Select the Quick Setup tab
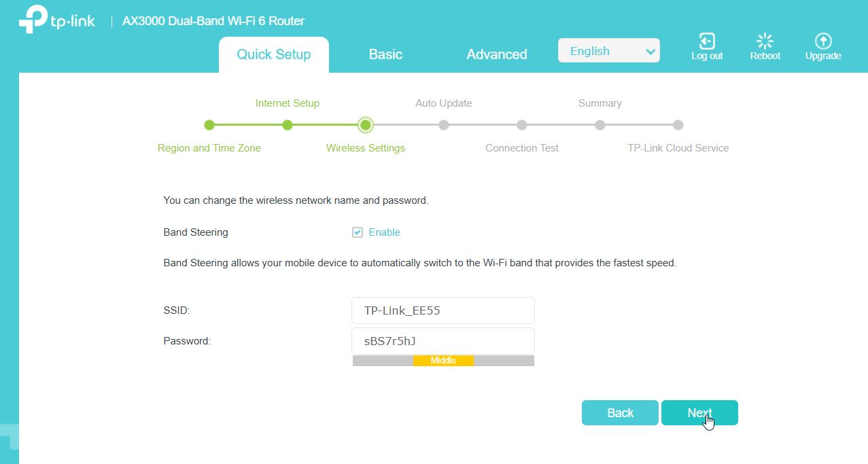The height and width of the screenshot is (464, 868). [x=273, y=54]
